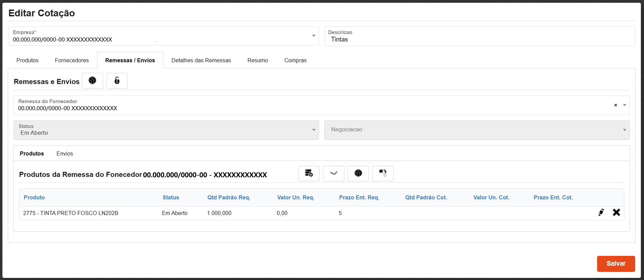Click the upload arrow icon in products toolbar
Viewport: 644px width, 280px height.
point(358,173)
